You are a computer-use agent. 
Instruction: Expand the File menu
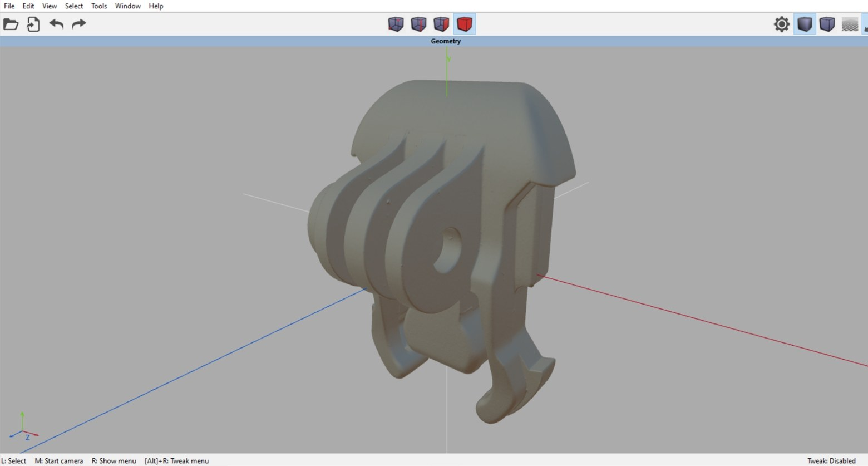point(9,6)
